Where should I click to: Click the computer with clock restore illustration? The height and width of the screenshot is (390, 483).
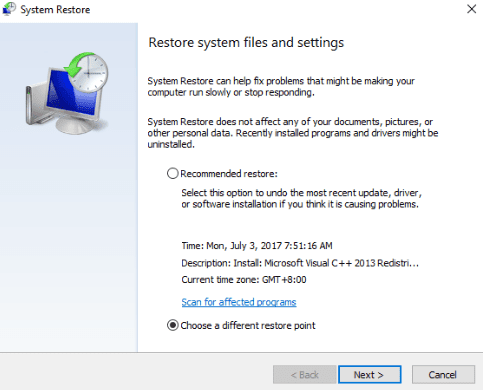(67, 93)
